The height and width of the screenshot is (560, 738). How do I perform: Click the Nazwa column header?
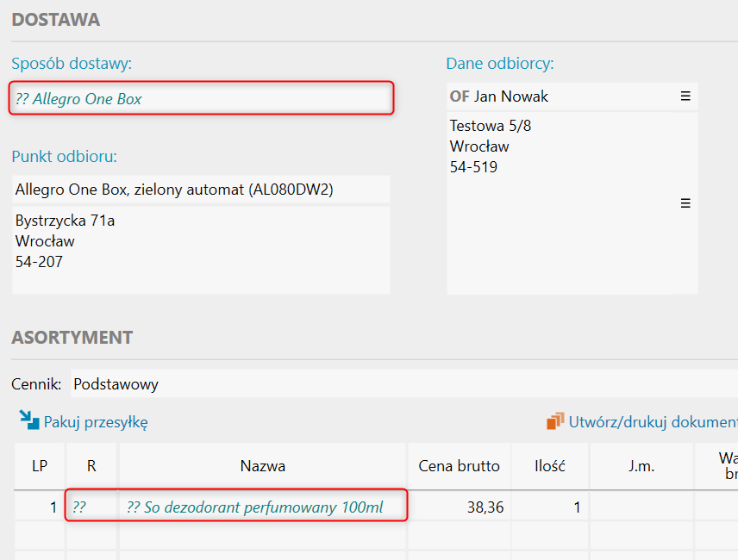coord(262,466)
